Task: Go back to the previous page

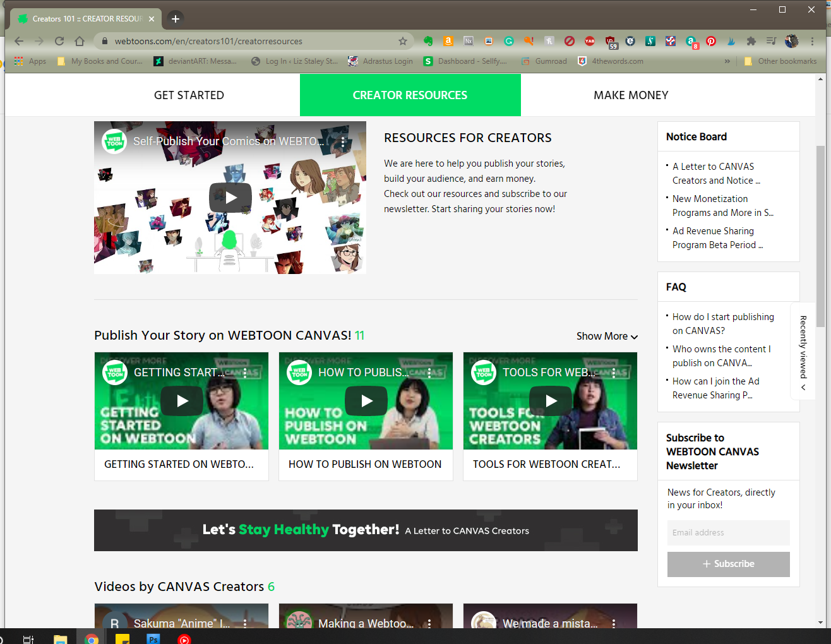Action: 19,41
